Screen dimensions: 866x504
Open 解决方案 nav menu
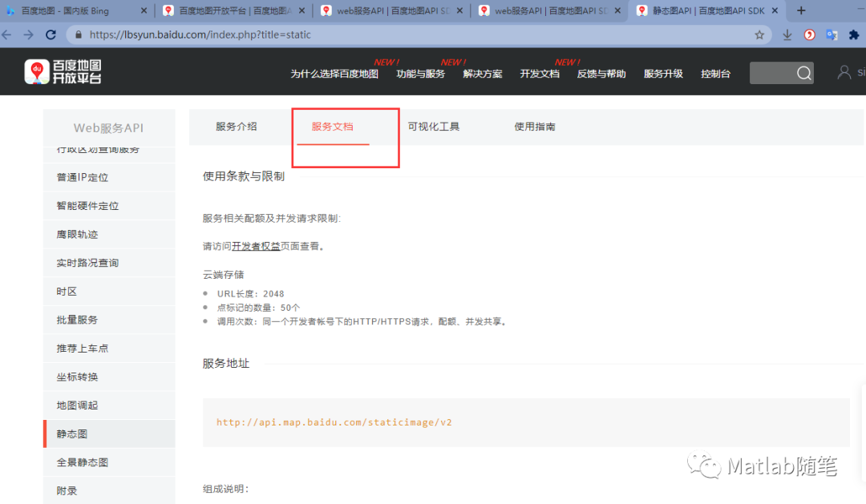click(x=482, y=74)
